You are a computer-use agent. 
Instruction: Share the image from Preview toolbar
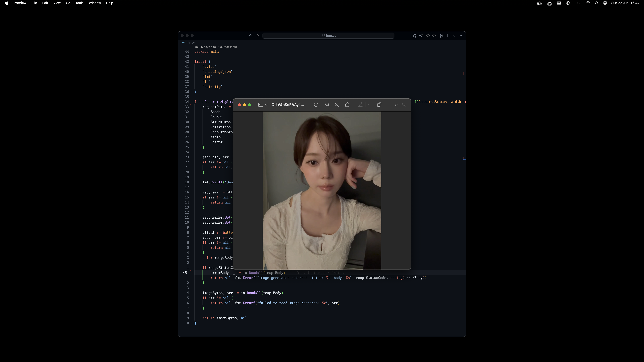pyautogui.click(x=347, y=105)
